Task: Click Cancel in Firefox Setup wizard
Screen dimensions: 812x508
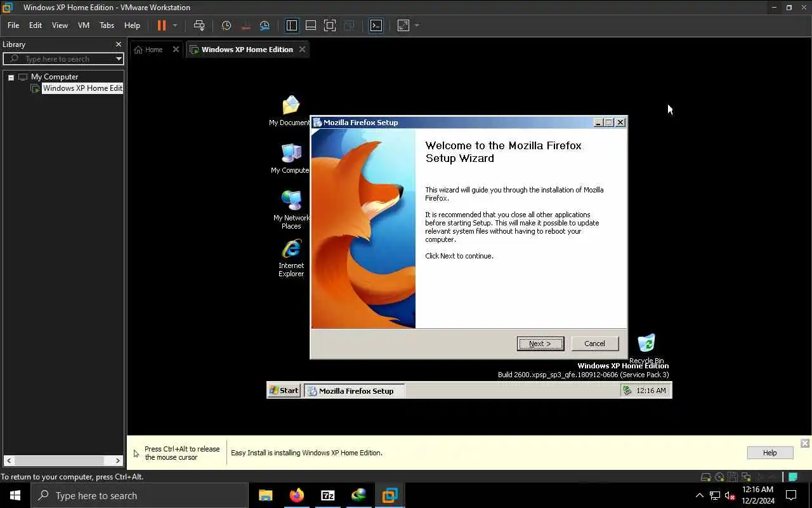Action: pyautogui.click(x=594, y=344)
